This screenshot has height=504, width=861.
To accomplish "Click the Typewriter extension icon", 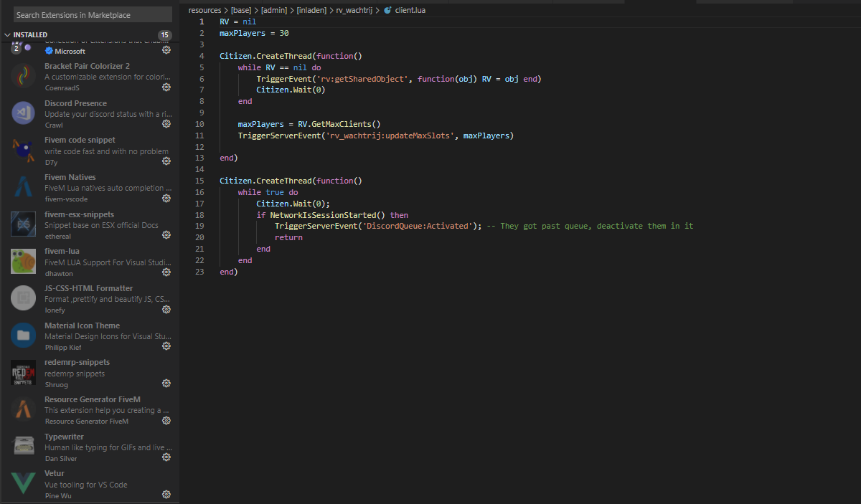I will [x=24, y=446].
